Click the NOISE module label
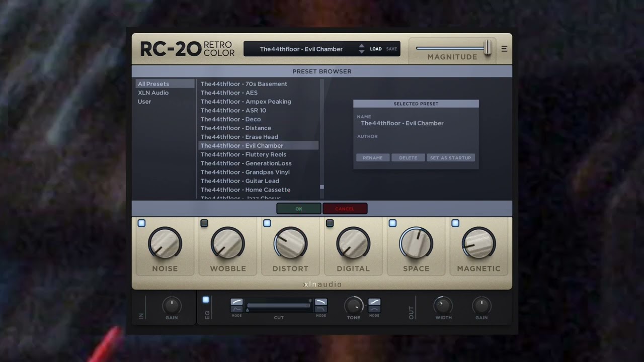The width and height of the screenshot is (644, 362). coord(165,268)
